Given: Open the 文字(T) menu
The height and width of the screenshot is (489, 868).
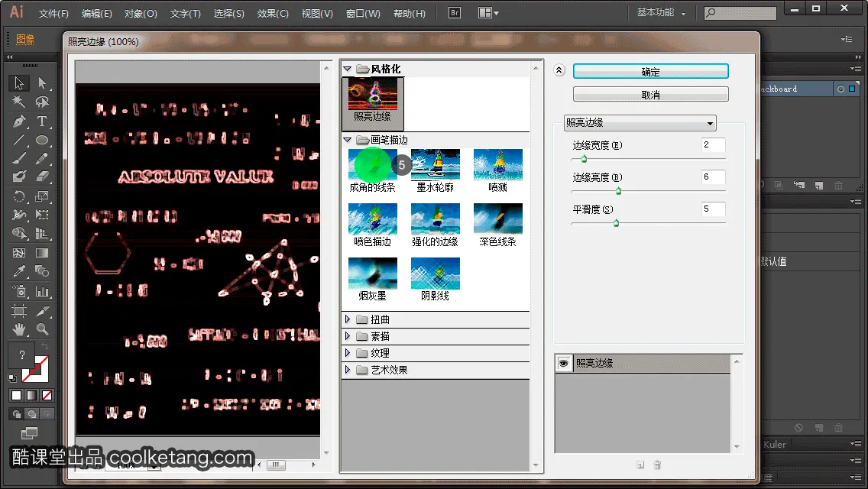Looking at the screenshot, I should tap(186, 13).
